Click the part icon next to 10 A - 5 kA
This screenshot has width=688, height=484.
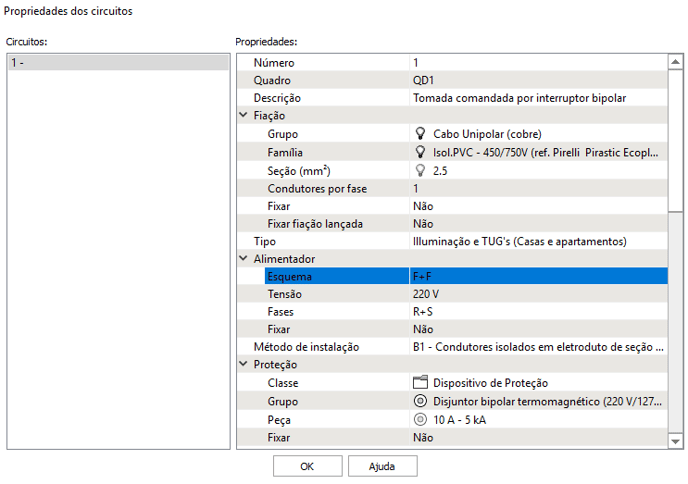(x=420, y=420)
